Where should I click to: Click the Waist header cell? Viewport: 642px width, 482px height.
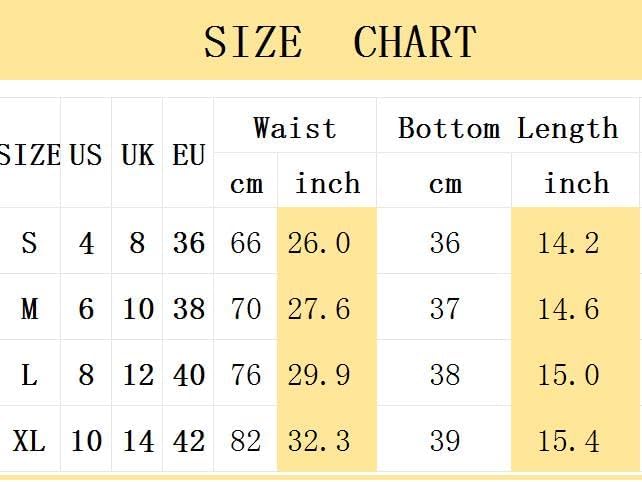pyautogui.click(x=295, y=128)
